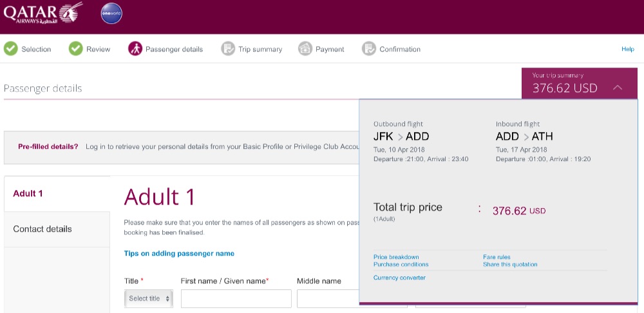
Task: Open the Currency converter link
Action: (x=399, y=278)
